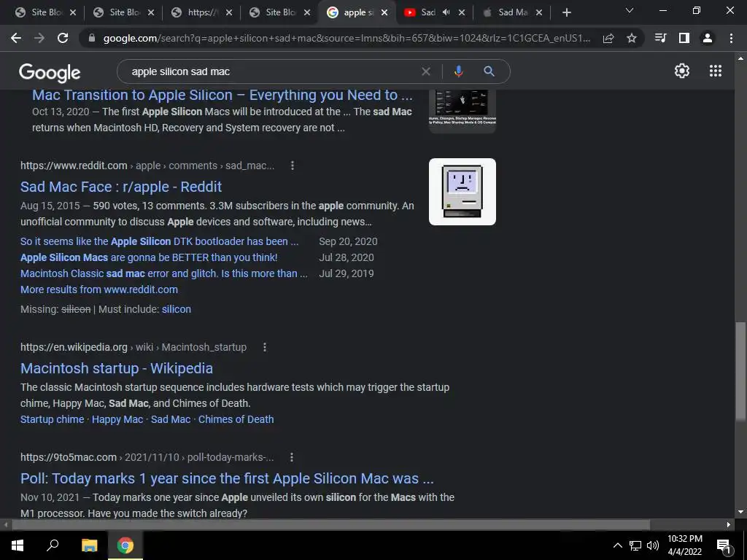
Task: Start voice search with the microphone
Action: 458,71
